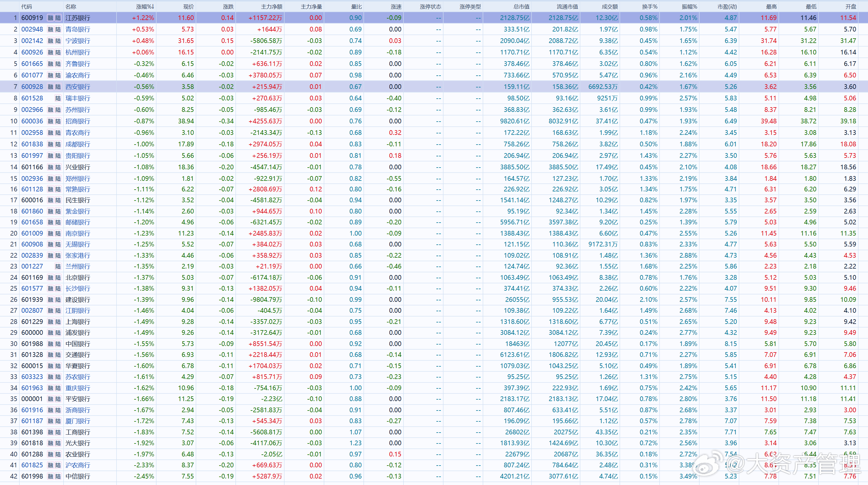Sort by the 开盘 column header
Image resolution: width=868 pixels, height=485 pixels.
pos(850,6)
